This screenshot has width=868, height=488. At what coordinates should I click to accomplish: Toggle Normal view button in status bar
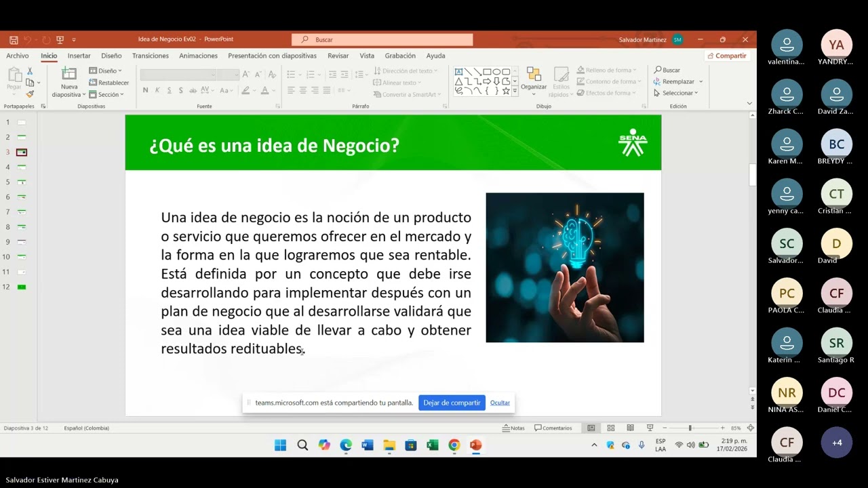(591, 428)
